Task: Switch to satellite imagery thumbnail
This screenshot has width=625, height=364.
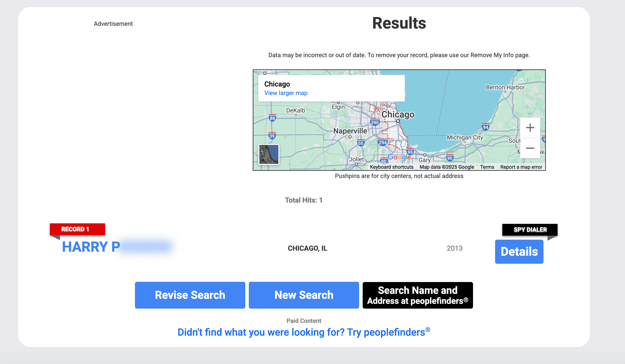Action: pos(269,154)
